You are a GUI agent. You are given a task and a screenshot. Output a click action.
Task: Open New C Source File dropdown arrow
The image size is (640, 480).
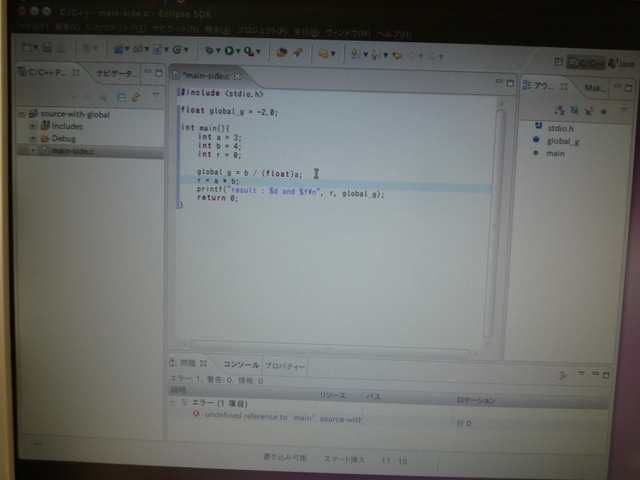click(x=167, y=49)
